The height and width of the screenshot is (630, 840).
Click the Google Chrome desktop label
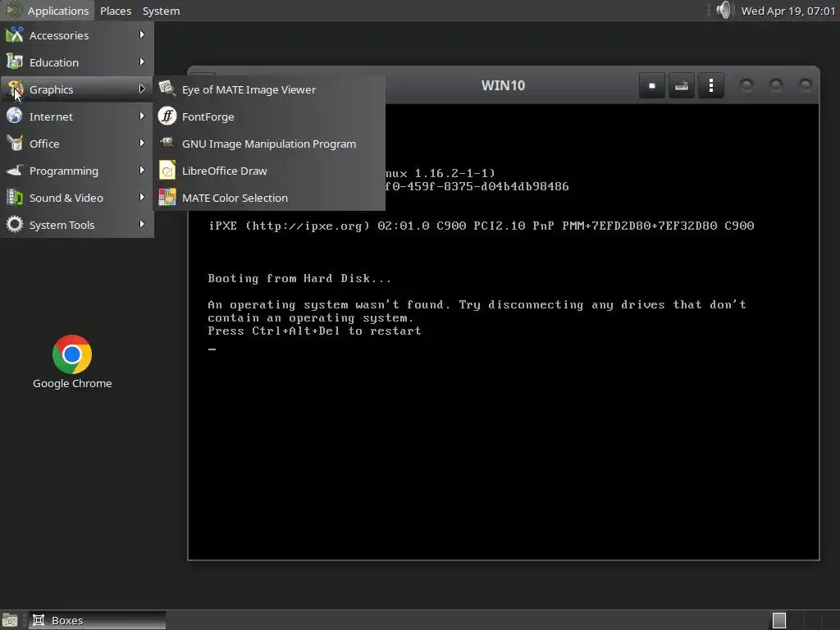[x=72, y=384]
